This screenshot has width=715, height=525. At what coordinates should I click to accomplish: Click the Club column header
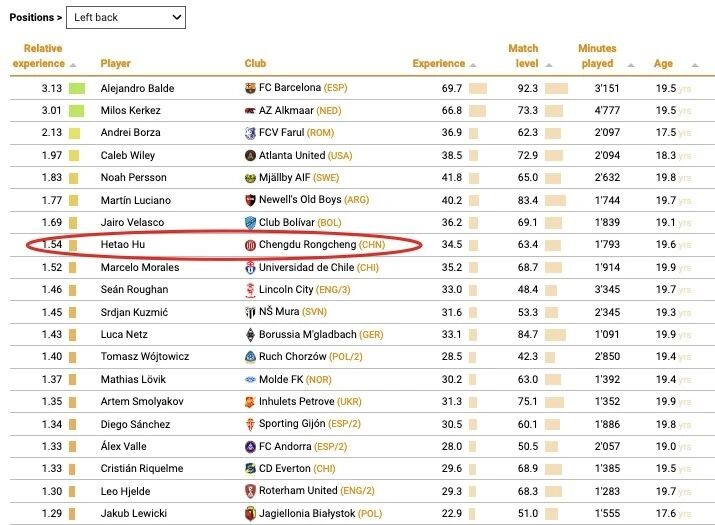[x=255, y=64]
